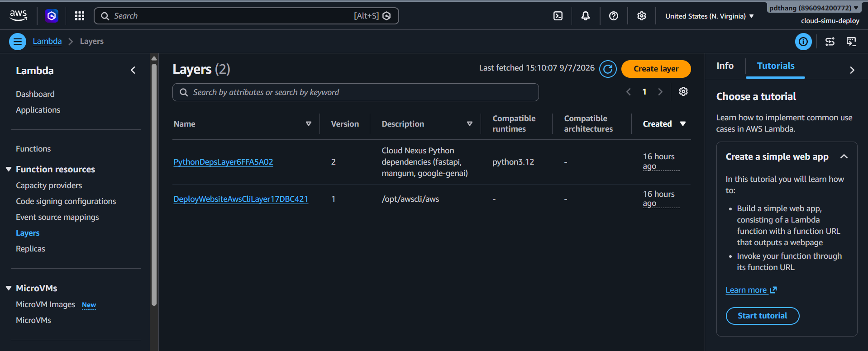Open the notifications bell icon

coord(586,16)
